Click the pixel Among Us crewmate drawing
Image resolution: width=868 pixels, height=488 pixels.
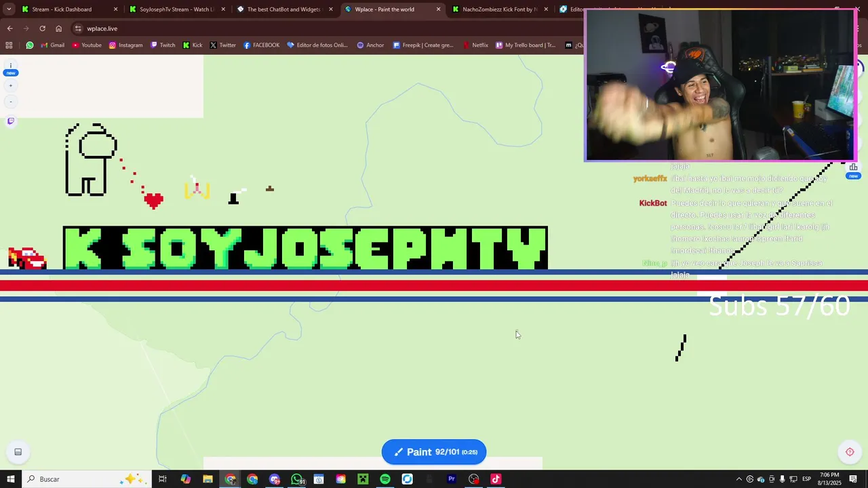click(92, 160)
